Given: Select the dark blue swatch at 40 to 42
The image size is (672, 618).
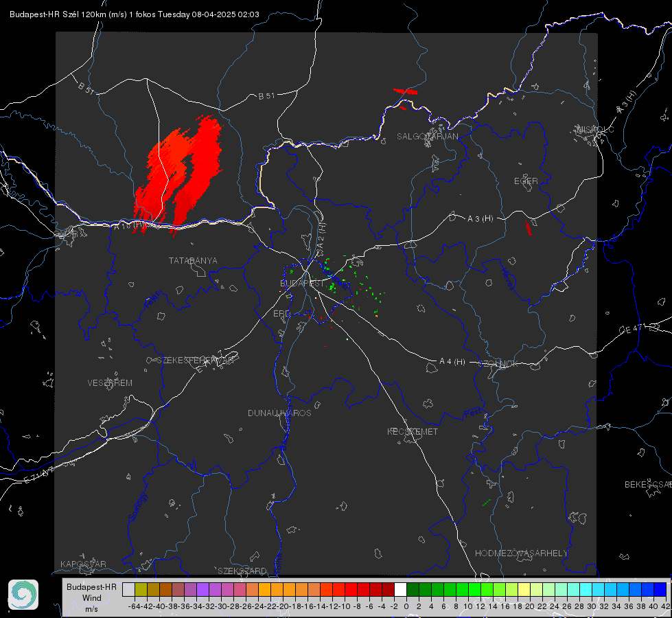Looking at the screenshot, I should pyautogui.click(x=660, y=589).
